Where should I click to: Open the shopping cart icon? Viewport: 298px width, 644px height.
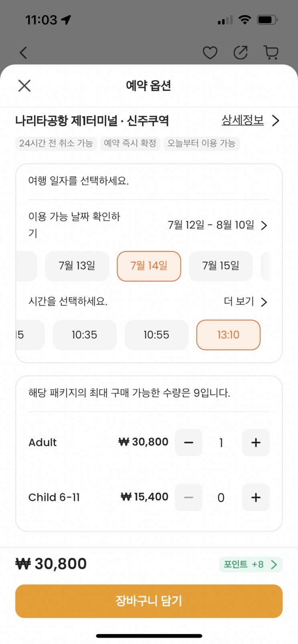(271, 52)
